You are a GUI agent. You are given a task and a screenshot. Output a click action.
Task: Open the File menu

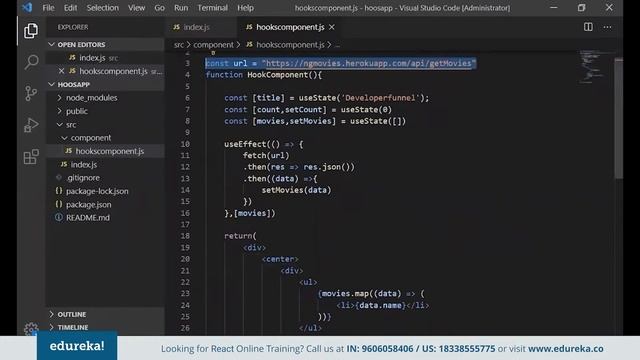point(48,8)
